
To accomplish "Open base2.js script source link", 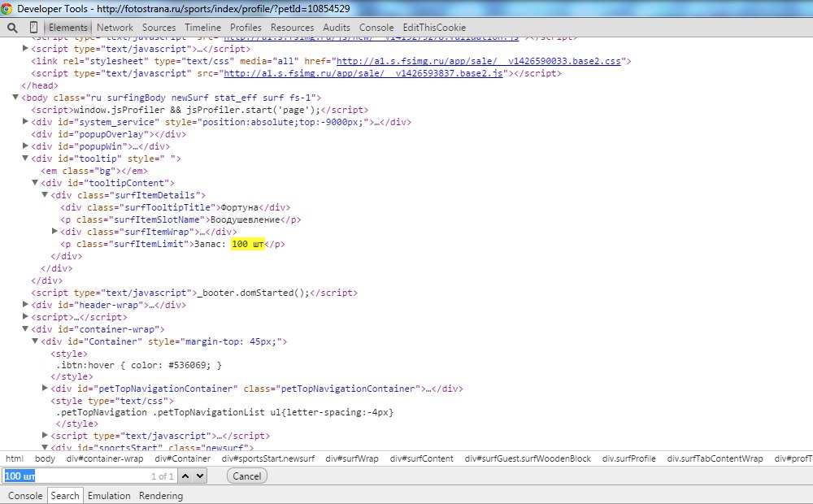I will point(363,74).
